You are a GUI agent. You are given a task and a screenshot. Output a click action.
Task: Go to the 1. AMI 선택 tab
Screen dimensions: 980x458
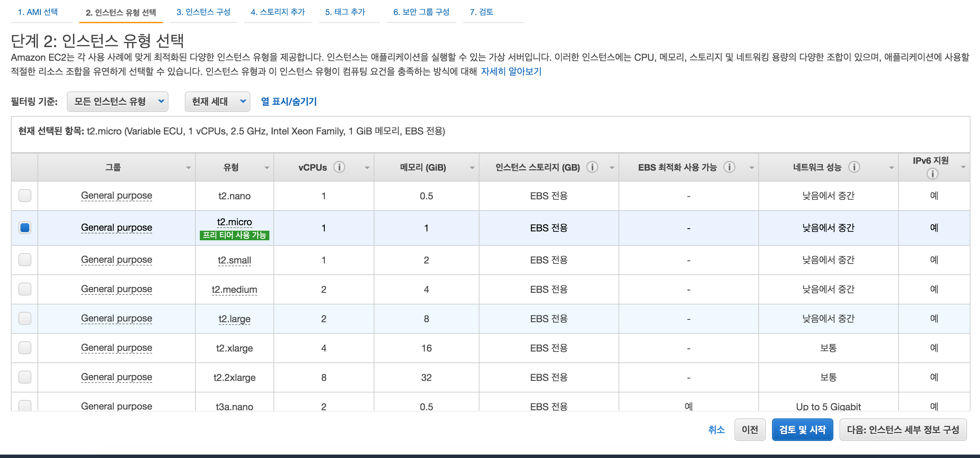click(x=38, y=12)
